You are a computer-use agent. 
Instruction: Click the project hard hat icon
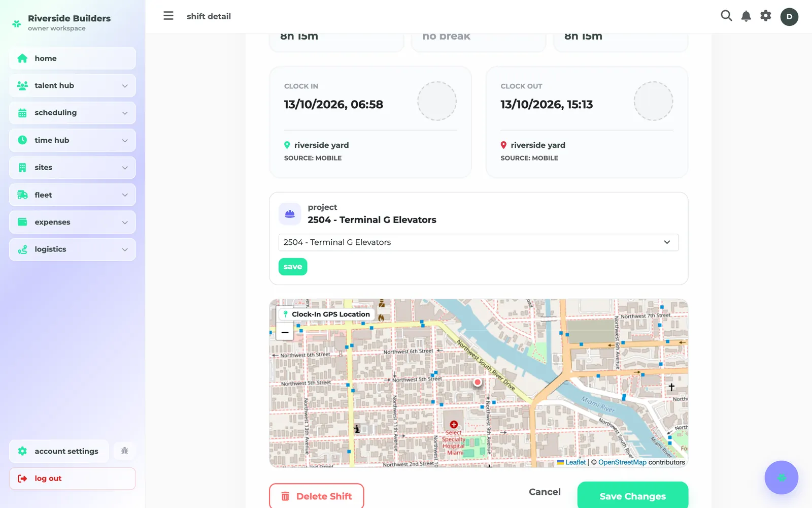pyautogui.click(x=290, y=214)
